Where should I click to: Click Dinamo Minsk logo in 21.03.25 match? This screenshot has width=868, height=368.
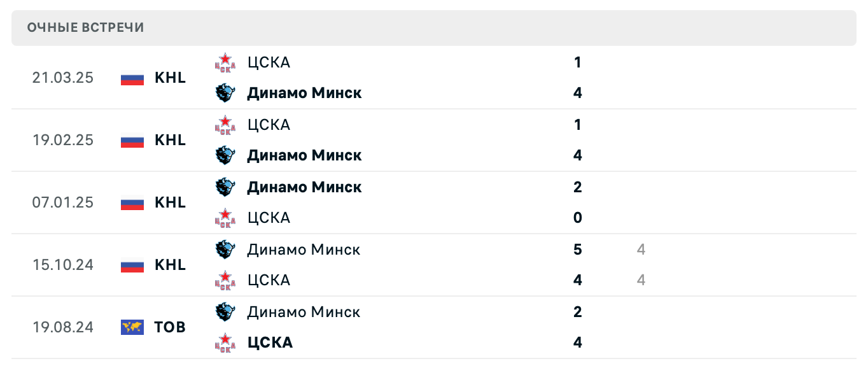[x=225, y=93]
